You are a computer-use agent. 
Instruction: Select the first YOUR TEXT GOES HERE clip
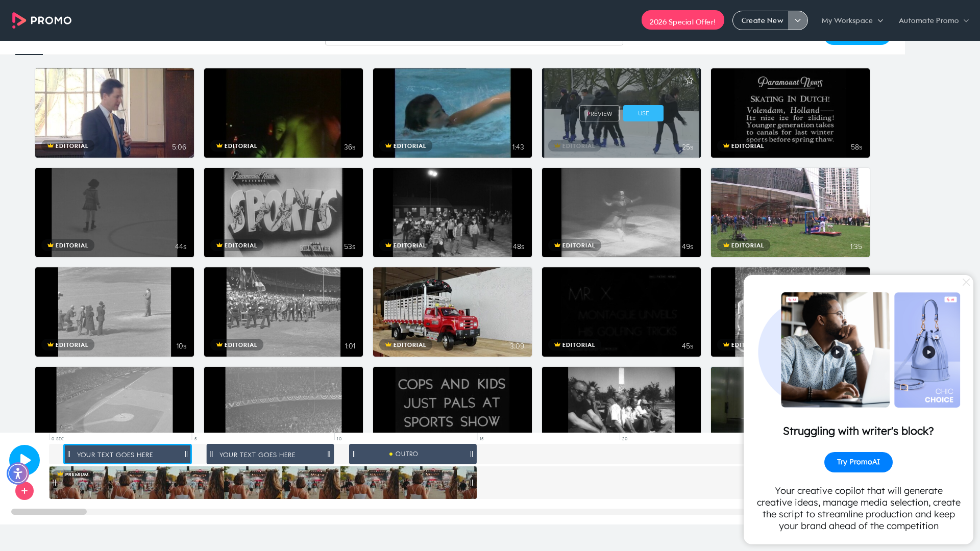pos(127,454)
